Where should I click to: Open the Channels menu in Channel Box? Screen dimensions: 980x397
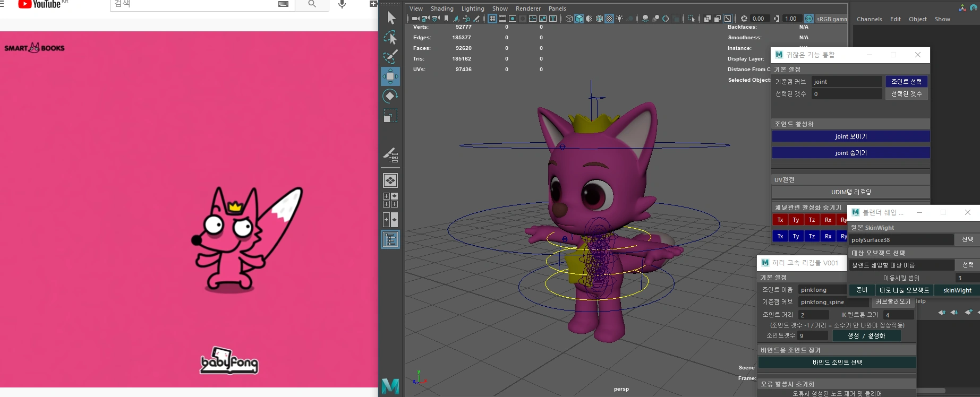(x=869, y=19)
